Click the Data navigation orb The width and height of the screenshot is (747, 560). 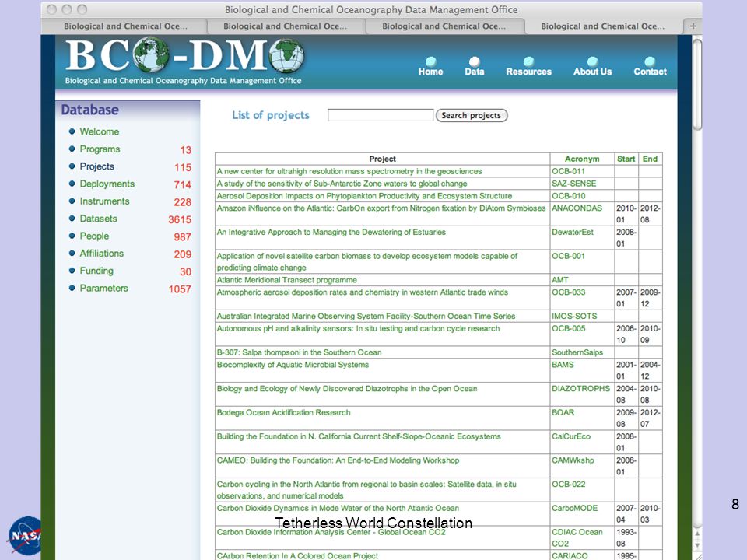474,61
